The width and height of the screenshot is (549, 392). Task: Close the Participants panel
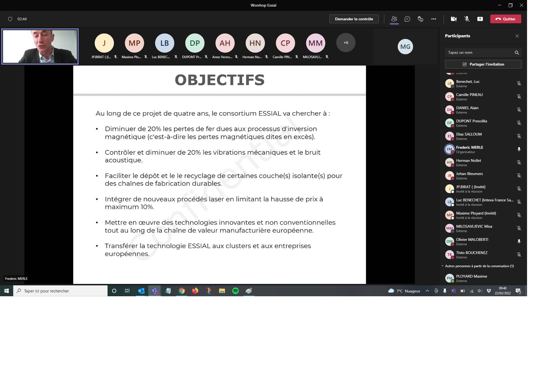(517, 36)
